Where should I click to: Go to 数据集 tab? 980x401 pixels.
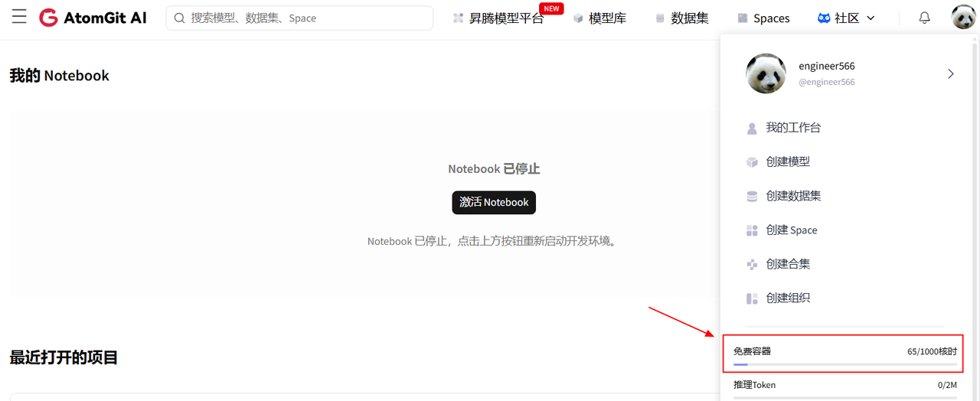pyautogui.click(x=690, y=18)
